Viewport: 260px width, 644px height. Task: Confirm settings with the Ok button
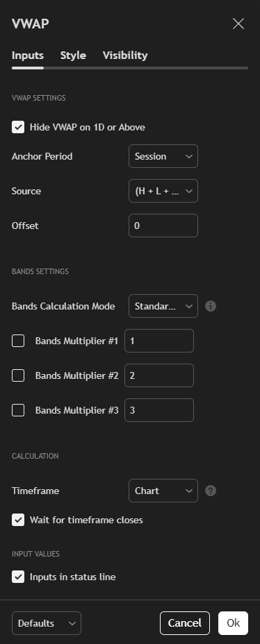pyautogui.click(x=234, y=623)
